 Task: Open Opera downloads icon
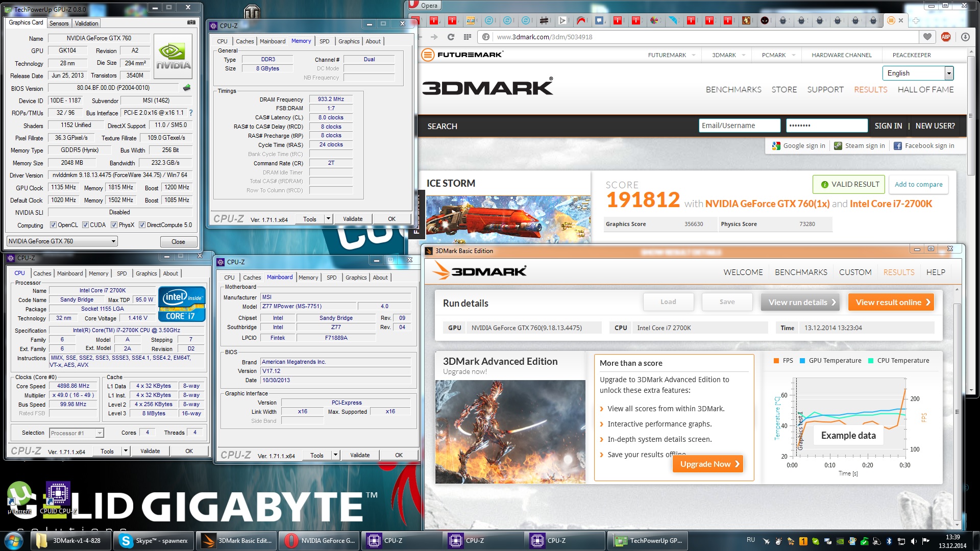tap(965, 37)
